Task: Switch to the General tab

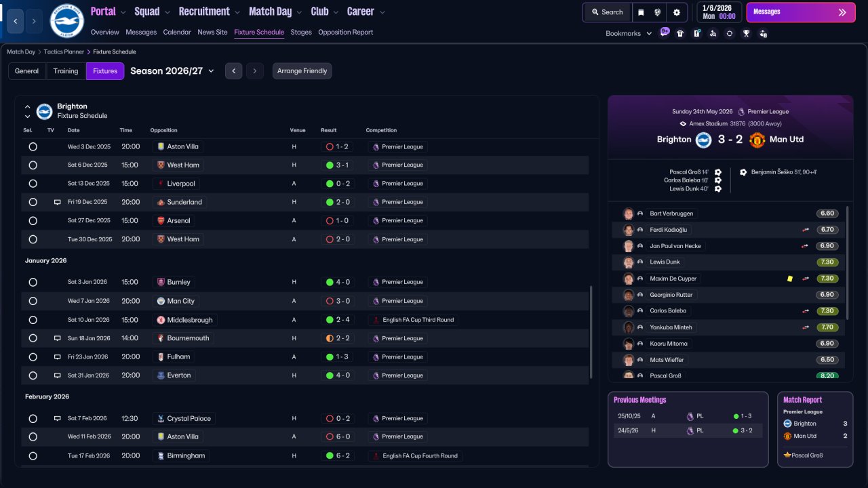Action: [27, 71]
